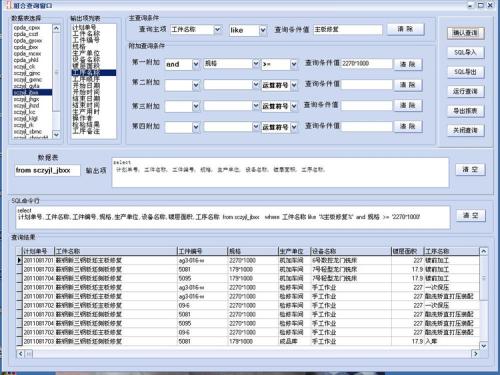This screenshot has width=500, height=375.
Task: Click 清空 beside the output items box
Action: 470,169
